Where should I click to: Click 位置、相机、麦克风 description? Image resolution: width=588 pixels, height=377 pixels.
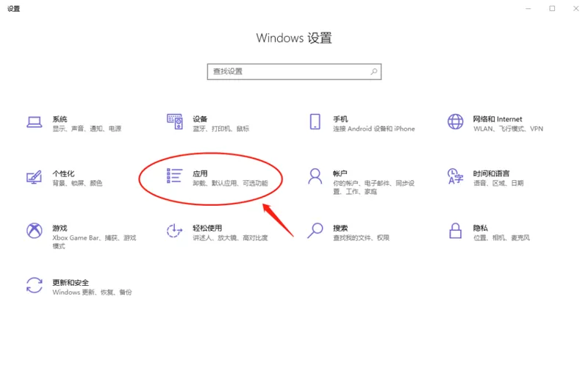pyautogui.click(x=501, y=238)
